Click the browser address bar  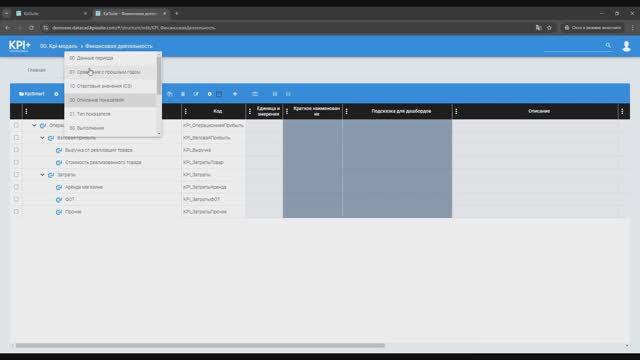(x=286, y=28)
